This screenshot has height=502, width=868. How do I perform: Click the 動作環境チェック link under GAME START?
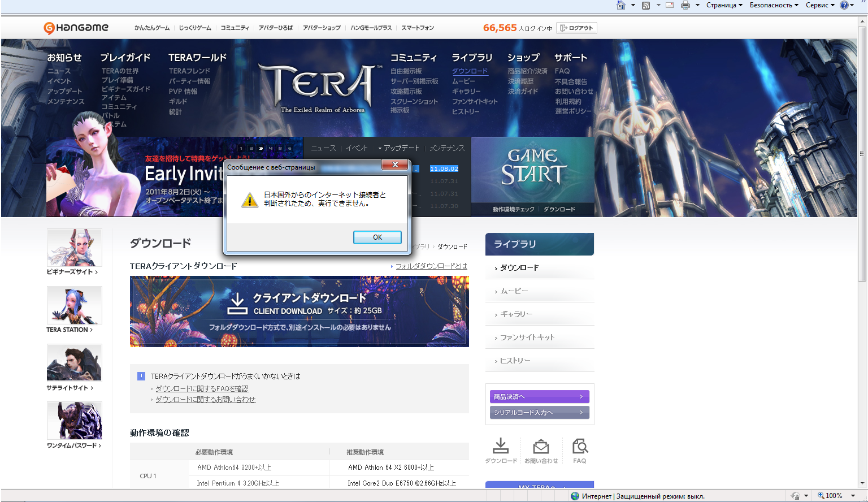click(x=513, y=209)
